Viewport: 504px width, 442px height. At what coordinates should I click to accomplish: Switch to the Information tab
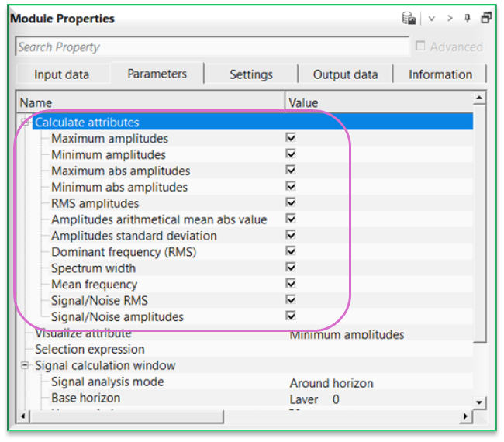440,74
